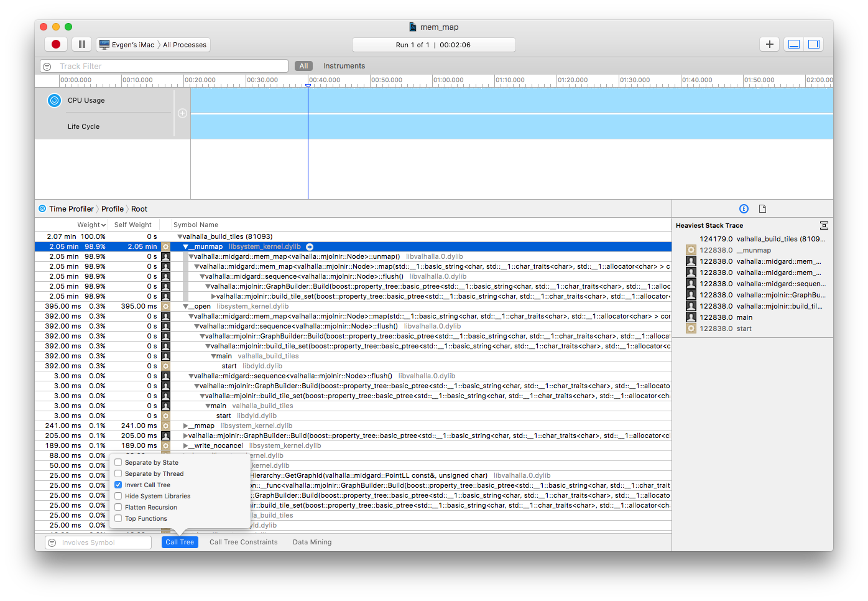The image size is (868, 601).
Task: Collapse frames via Heaviest Stack Trace compress icon
Action: (x=824, y=225)
